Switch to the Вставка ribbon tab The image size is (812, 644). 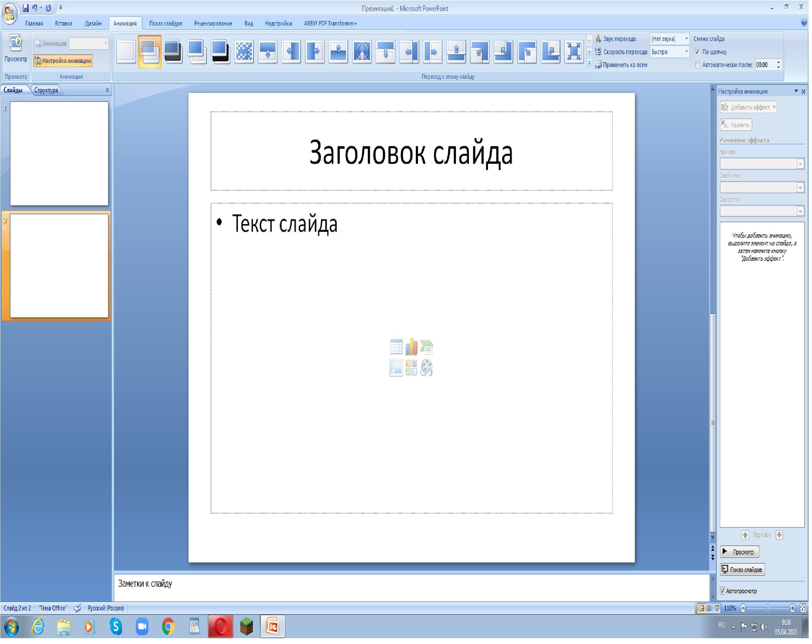click(63, 23)
